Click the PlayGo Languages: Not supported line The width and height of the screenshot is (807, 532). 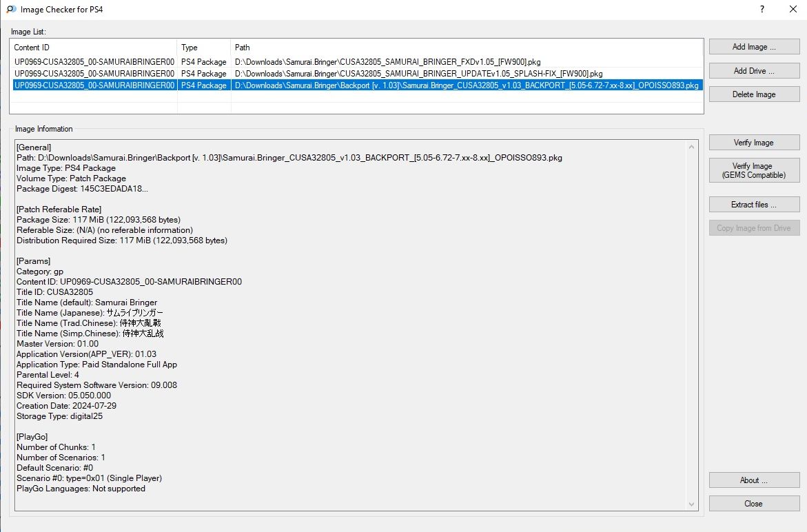81,489
